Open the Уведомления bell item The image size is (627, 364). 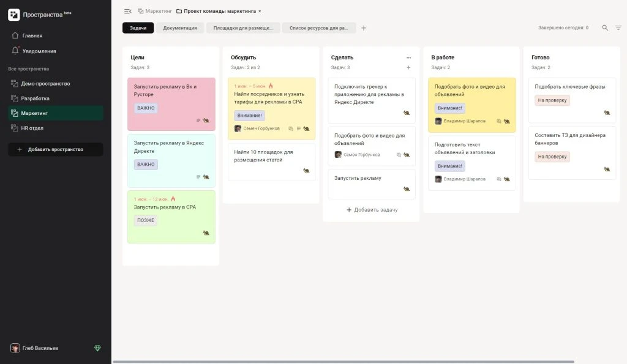tap(39, 51)
